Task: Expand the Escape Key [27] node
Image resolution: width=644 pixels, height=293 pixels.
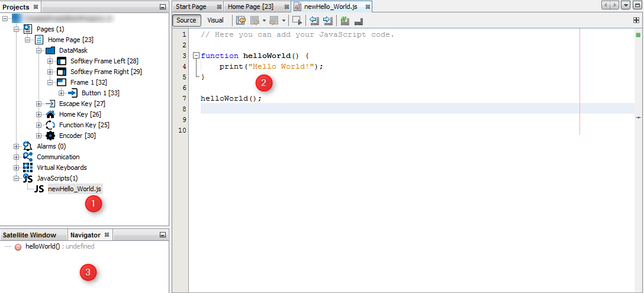Action: tap(38, 104)
